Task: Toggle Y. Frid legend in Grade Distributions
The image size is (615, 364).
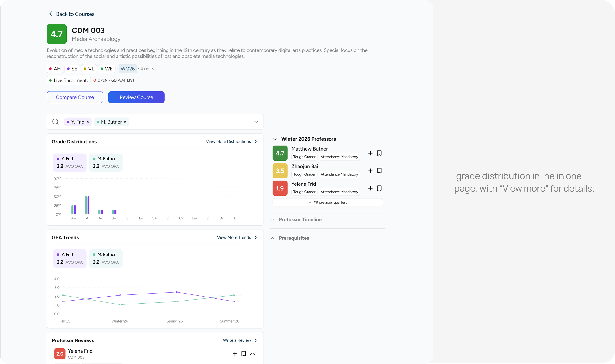Action: tap(70, 162)
